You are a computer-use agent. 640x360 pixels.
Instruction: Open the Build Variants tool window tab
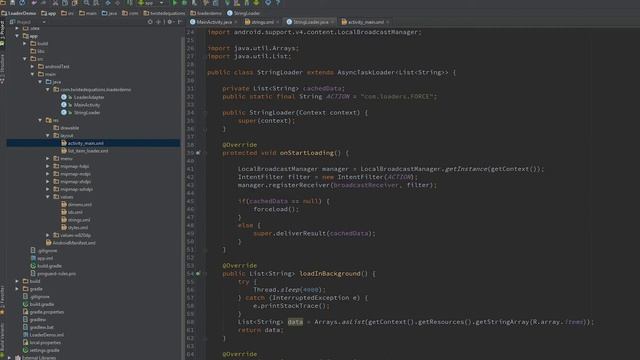click(2, 341)
